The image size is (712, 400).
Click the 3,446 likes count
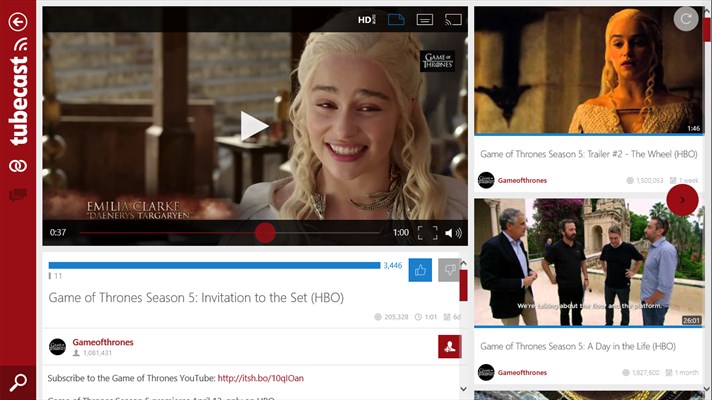pyautogui.click(x=393, y=266)
